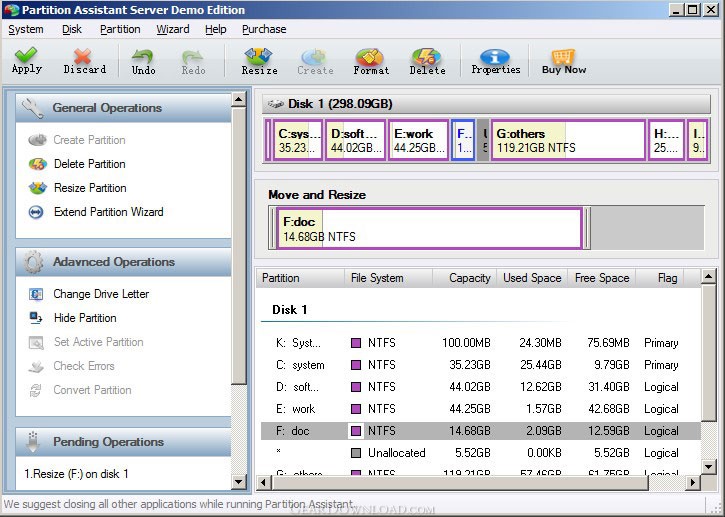Open the Partition menu
This screenshot has height=517, width=725.
(120, 29)
